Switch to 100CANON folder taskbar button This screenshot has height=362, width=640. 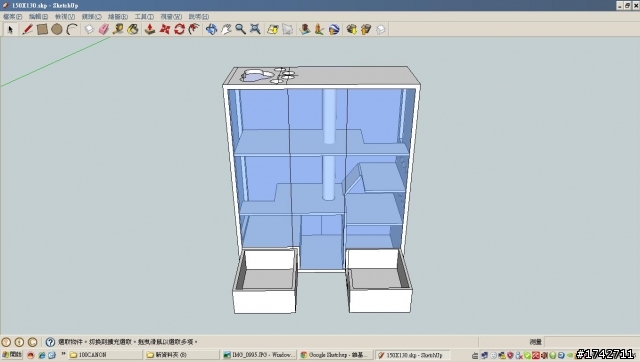[x=105, y=355]
